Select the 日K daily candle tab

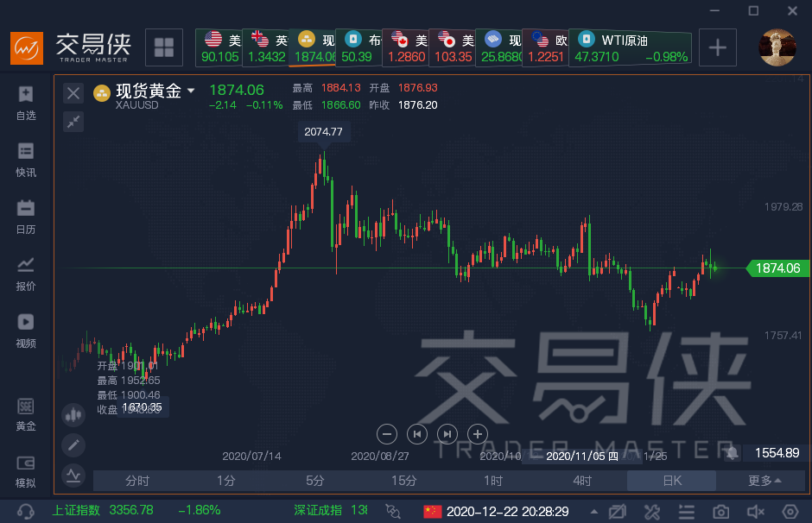tap(672, 481)
